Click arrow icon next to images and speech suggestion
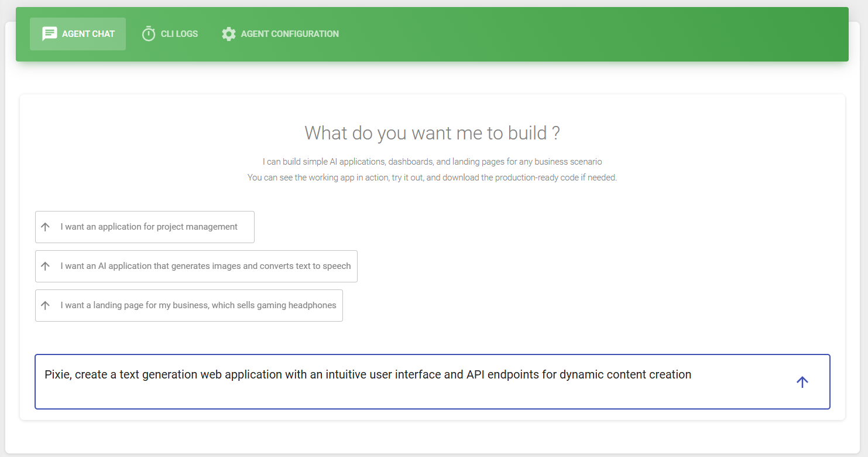 click(46, 266)
